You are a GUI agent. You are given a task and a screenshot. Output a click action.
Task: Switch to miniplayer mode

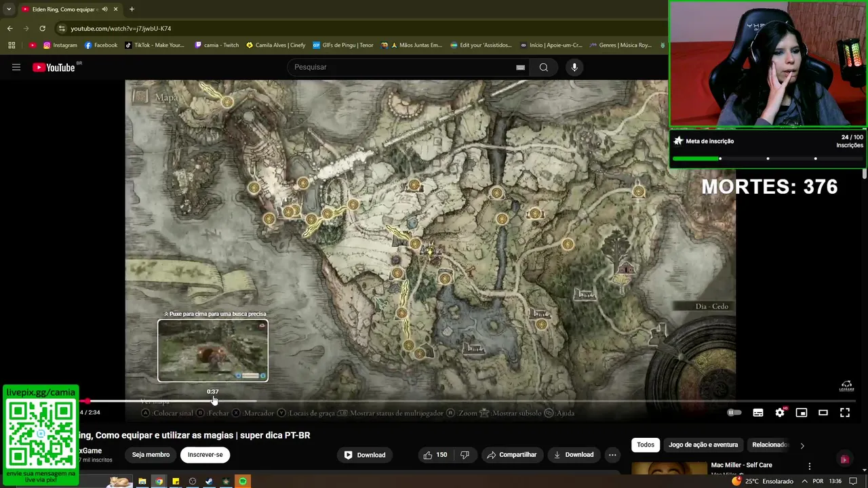tap(802, 413)
